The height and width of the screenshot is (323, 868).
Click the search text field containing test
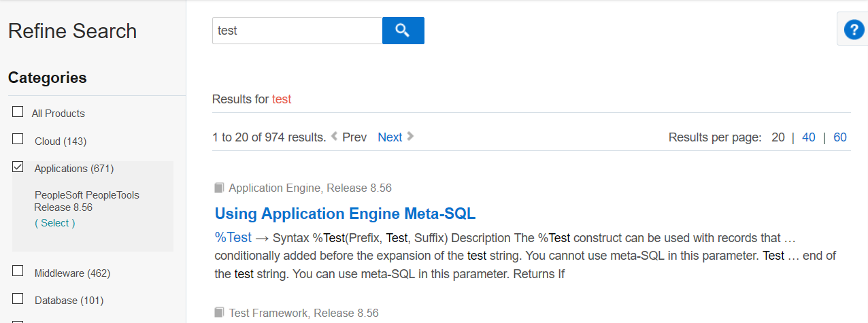(297, 31)
